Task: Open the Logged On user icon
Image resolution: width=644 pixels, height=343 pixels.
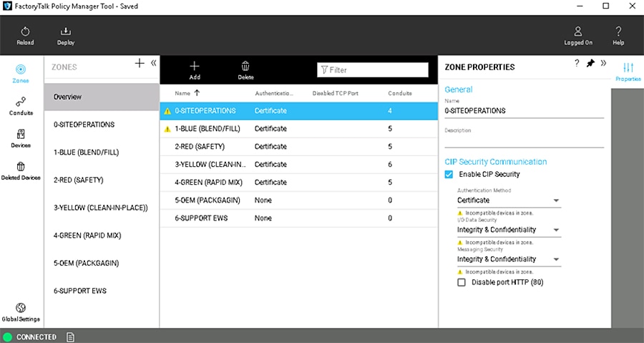Action: point(578,32)
